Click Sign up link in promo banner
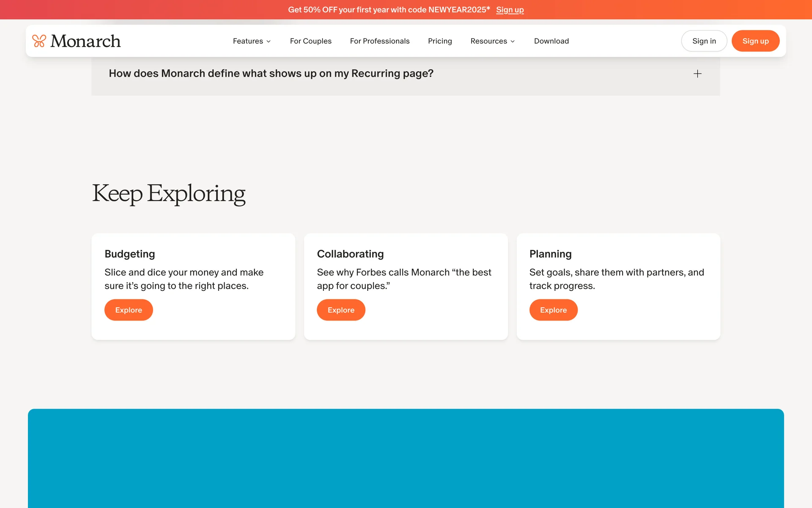 point(510,10)
